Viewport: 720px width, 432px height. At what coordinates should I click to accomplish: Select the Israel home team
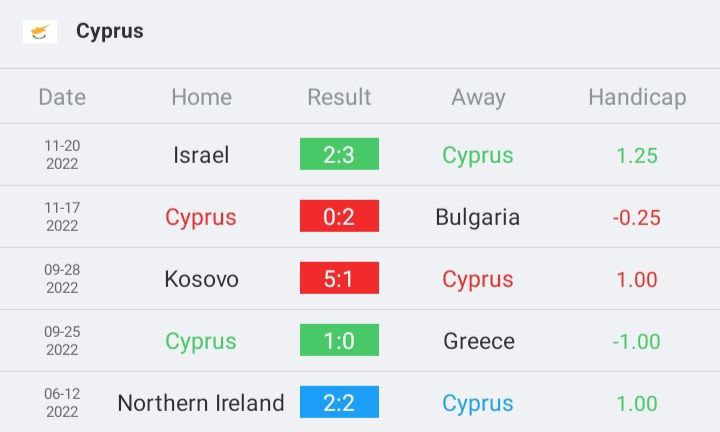click(201, 155)
